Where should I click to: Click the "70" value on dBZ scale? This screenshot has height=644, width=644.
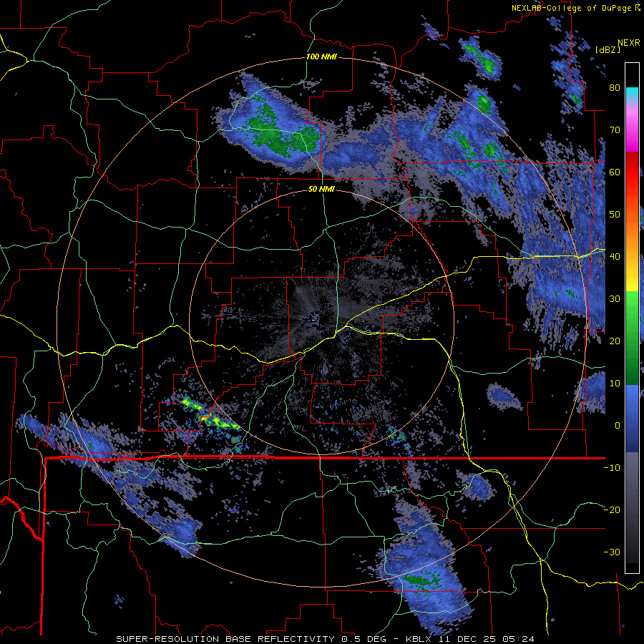[615, 130]
